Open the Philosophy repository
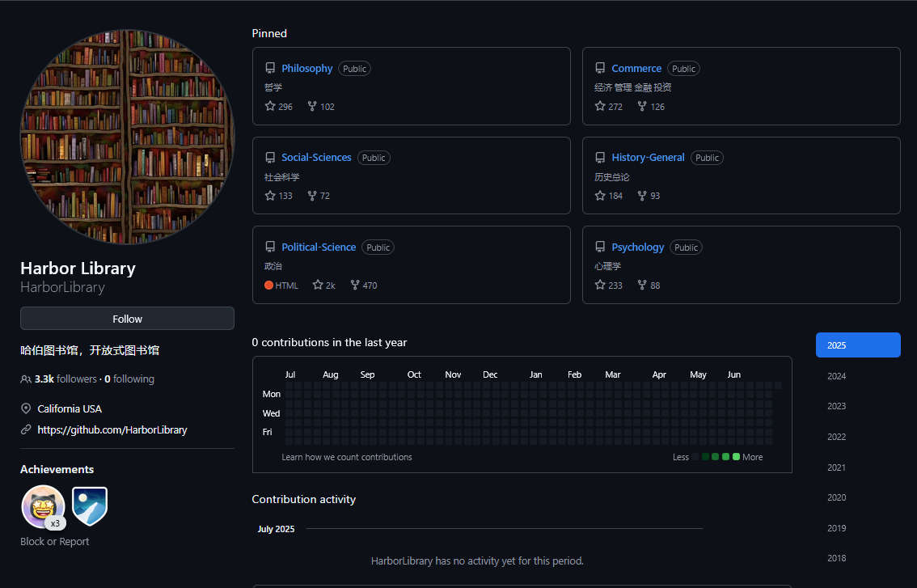Screen dimensions: 917x588 click(306, 69)
